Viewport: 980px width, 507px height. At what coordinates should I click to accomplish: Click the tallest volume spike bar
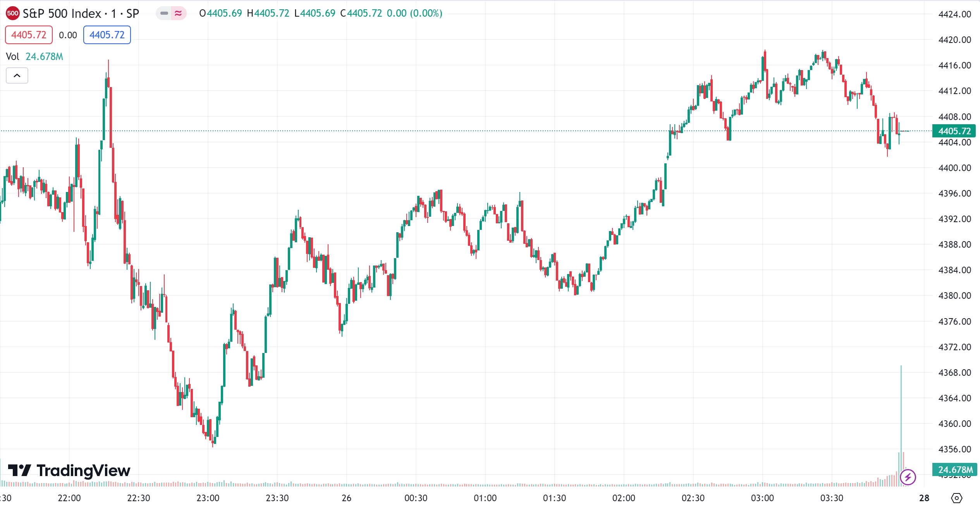pyautogui.click(x=901, y=426)
